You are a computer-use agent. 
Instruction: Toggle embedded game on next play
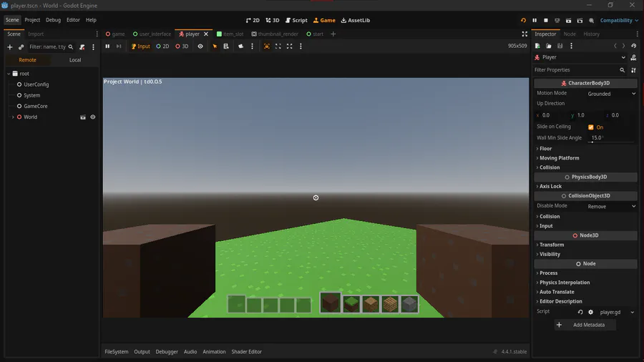(267, 47)
